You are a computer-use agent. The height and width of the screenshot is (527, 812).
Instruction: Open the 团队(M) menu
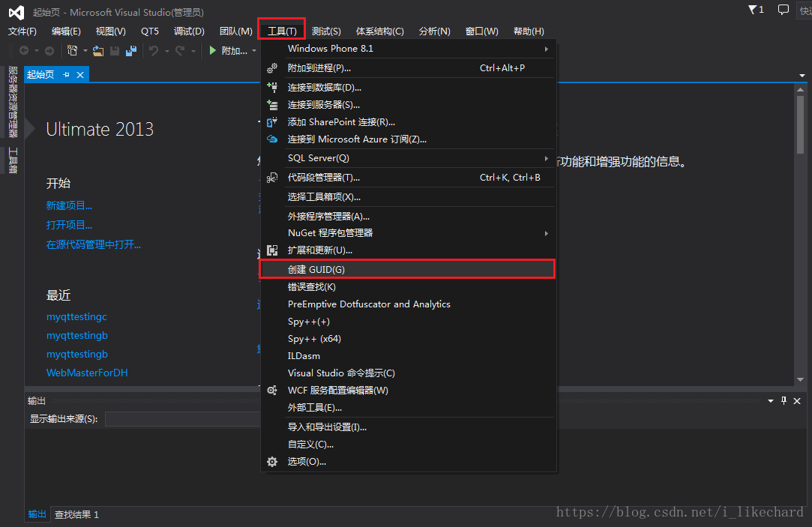click(235, 31)
